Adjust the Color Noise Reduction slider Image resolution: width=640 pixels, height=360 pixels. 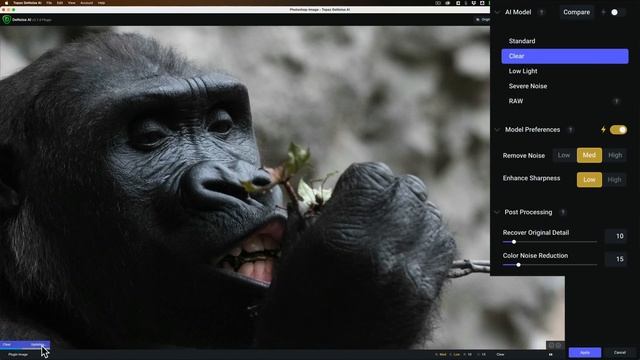pos(518,265)
